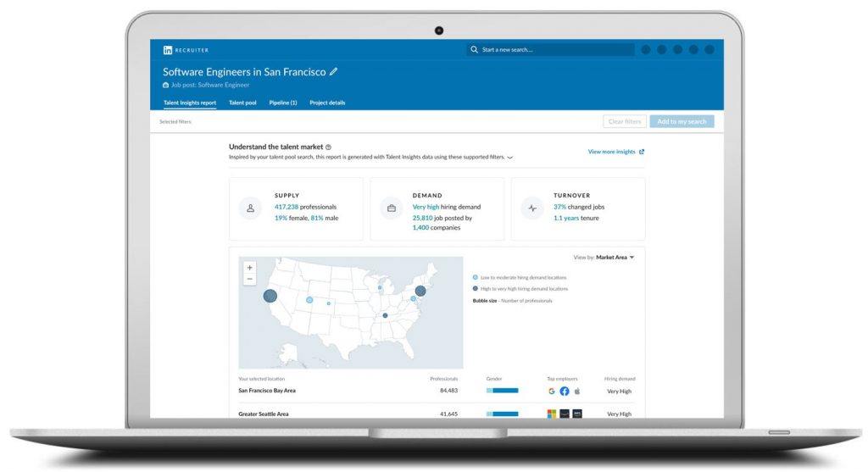Select the San Francisco Bay Area row
This screenshot has width=868, height=472.
[x=437, y=391]
